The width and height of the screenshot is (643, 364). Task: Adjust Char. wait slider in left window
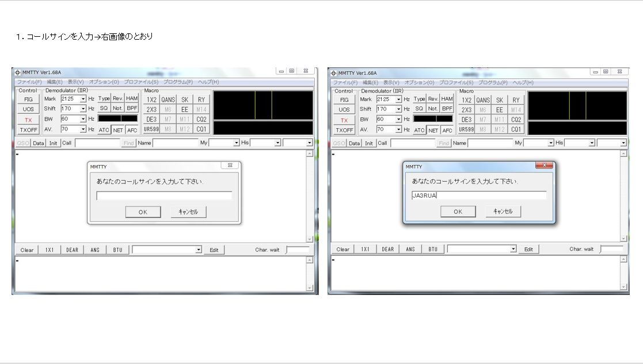tap(298, 250)
